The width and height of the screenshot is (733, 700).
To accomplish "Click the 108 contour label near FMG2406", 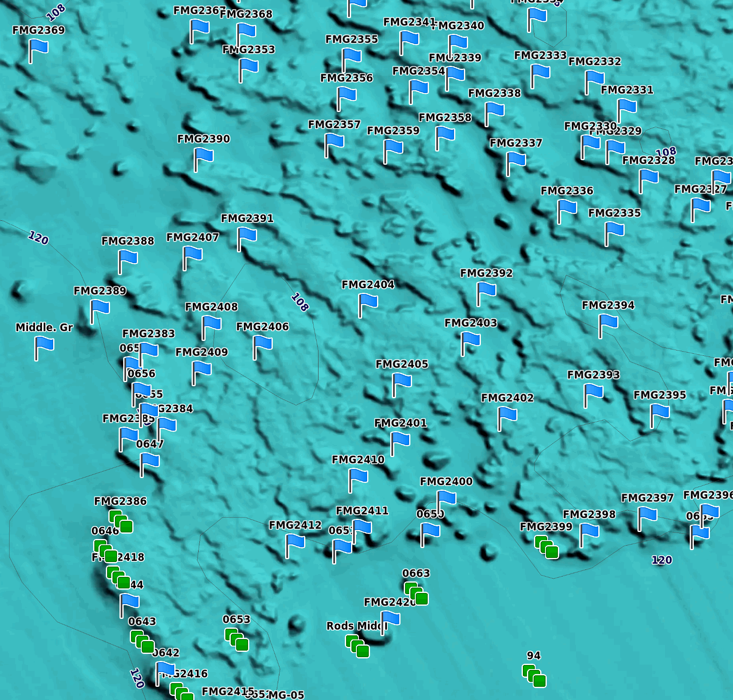I will pos(300,302).
